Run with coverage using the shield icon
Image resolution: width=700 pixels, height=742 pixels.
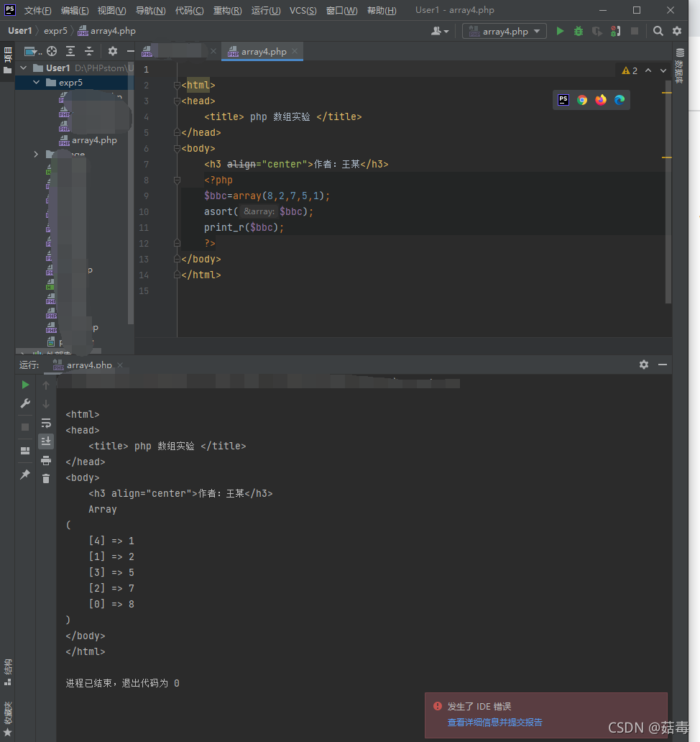[x=597, y=31]
